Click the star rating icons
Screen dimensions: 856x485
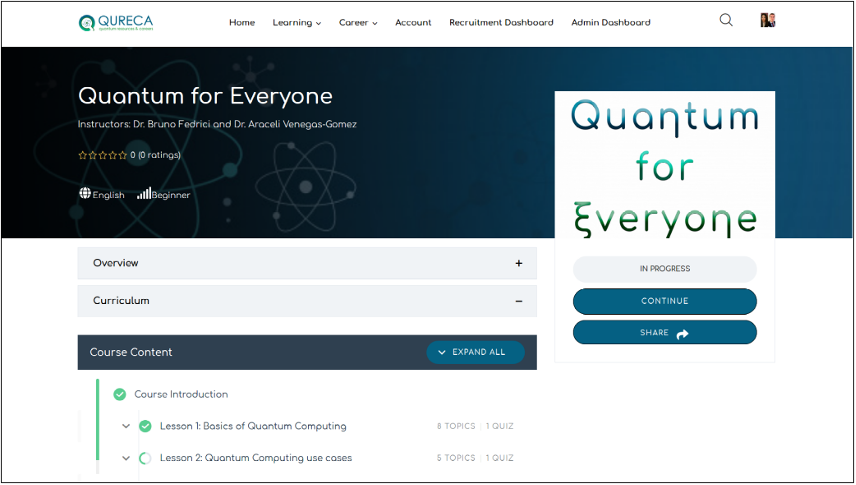[103, 155]
